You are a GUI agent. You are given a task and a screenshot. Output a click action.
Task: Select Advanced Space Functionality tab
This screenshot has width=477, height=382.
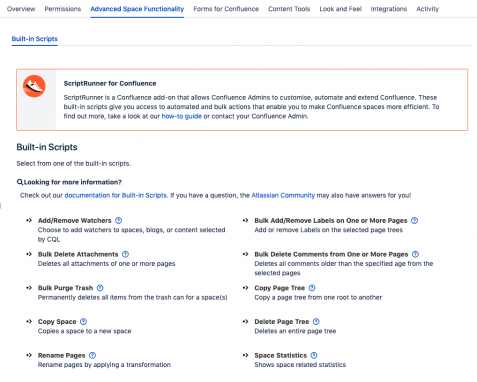(137, 9)
